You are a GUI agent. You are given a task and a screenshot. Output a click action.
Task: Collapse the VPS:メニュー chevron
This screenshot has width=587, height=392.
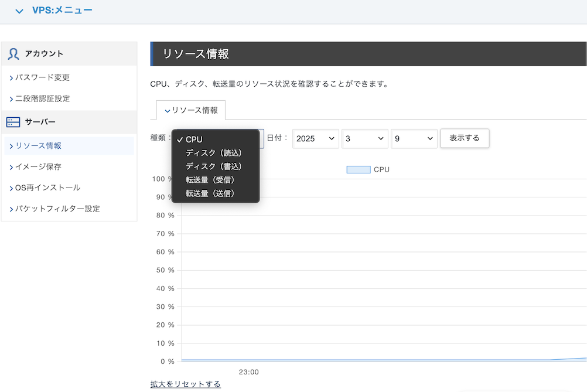point(19,11)
